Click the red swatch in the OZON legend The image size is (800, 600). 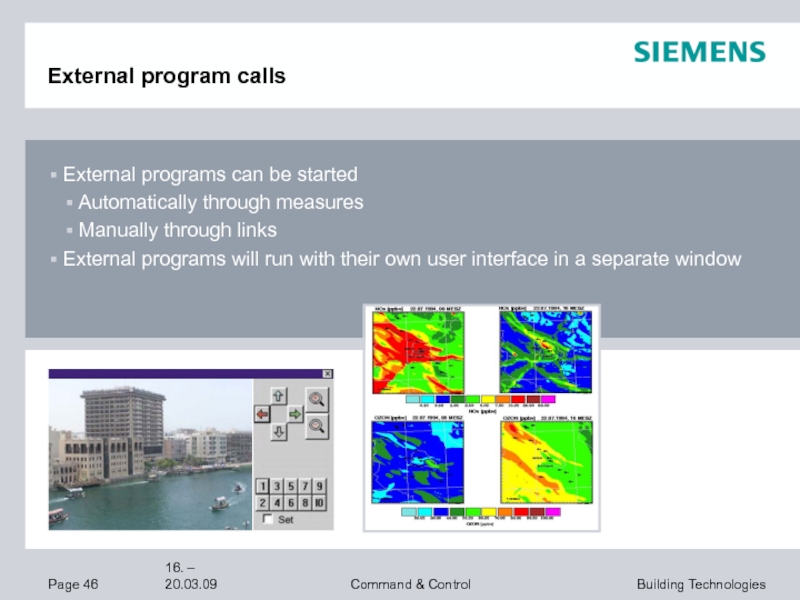click(521, 512)
